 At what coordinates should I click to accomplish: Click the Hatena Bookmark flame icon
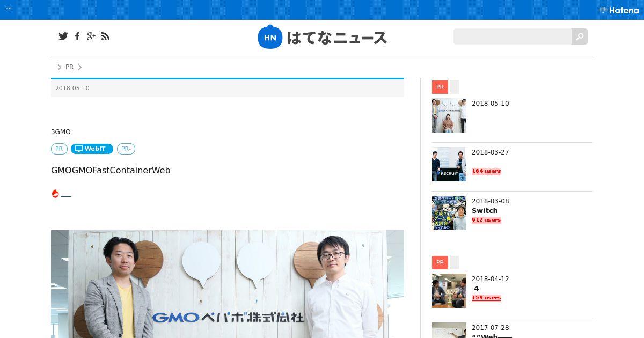[55, 194]
